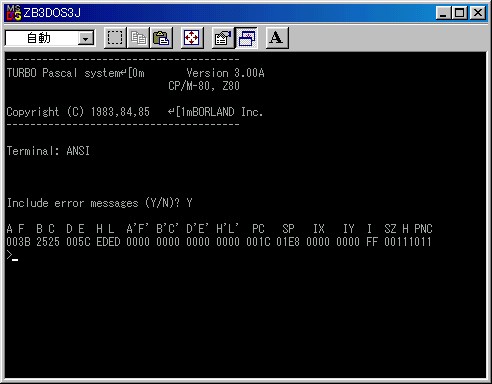Image resolution: width=492 pixels, height=384 pixels.
Task: Click the 'Terminal: ANSI' line
Action: [x=48, y=151]
